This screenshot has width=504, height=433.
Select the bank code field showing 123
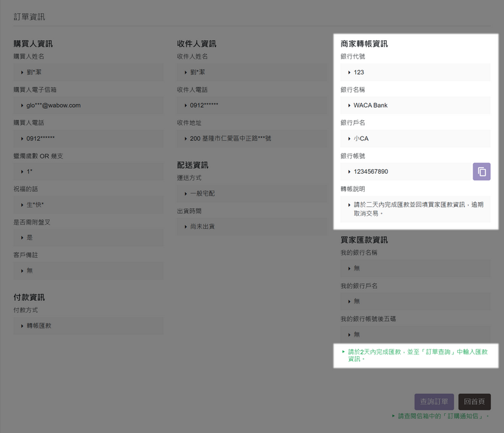pyautogui.click(x=415, y=72)
